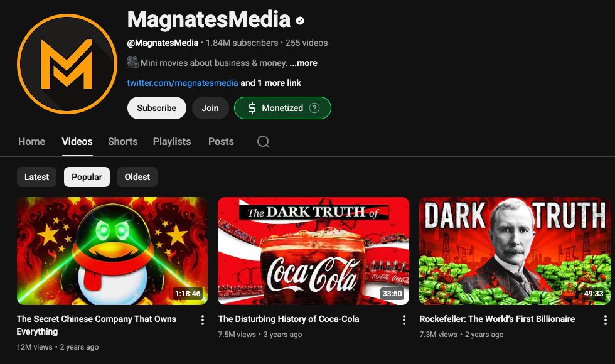Viewport: 615px width, 364px height.
Task: Open the Rockefeller Dark Truth thumbnail
Action: 515,251
